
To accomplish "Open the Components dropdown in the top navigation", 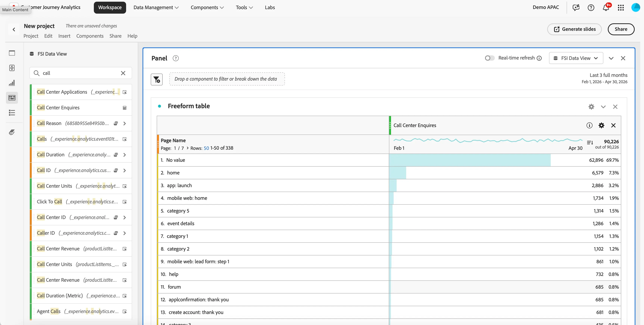I will pos(207,7).
